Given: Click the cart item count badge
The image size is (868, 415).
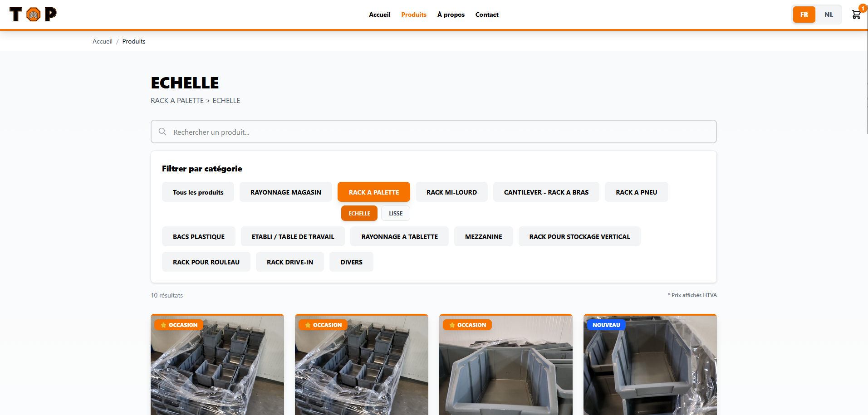Looking at the screenshot, I should 862,7.
